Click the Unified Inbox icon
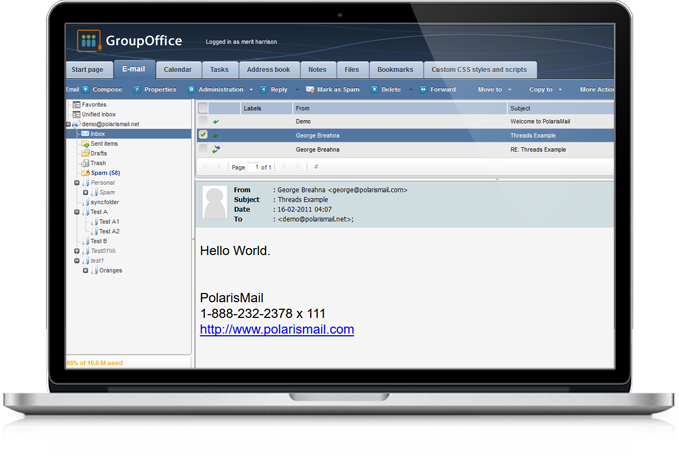679x456 pixels. pyautogui.click(x=77, y=114)
